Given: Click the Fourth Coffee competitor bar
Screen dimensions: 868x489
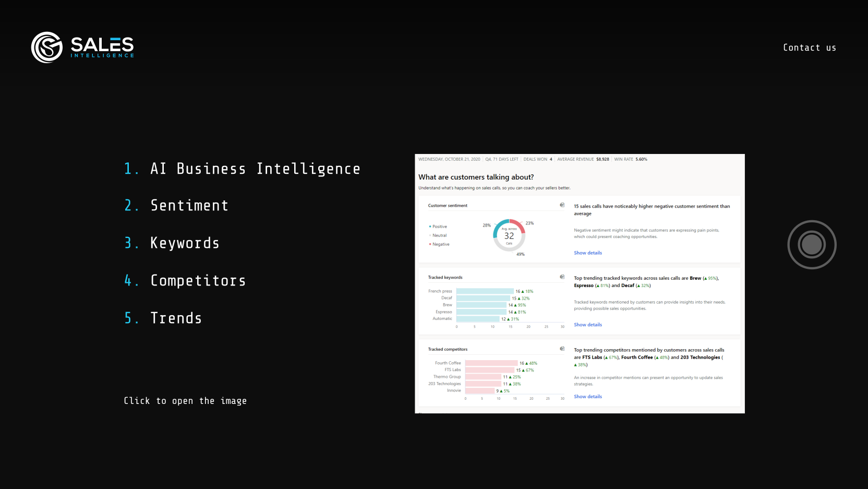Looking at the screenshot, I should coord(491,363).
